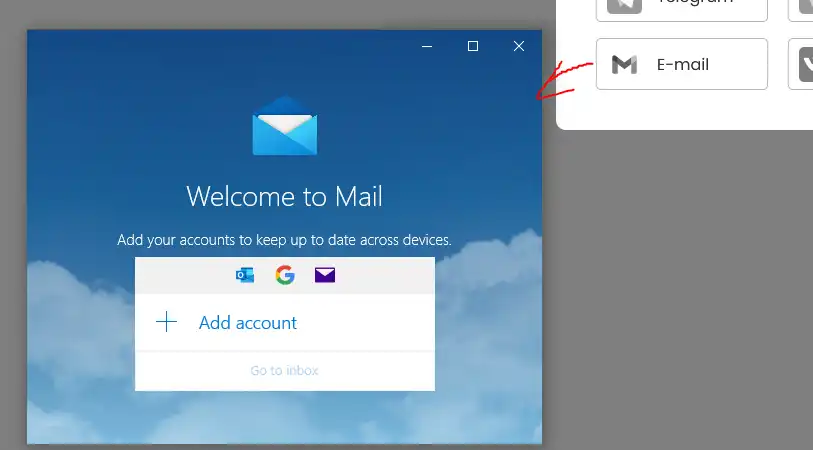This screenshot has height=450, width=813.
Task: Maximize the Mail window
Action: (473, 46)
